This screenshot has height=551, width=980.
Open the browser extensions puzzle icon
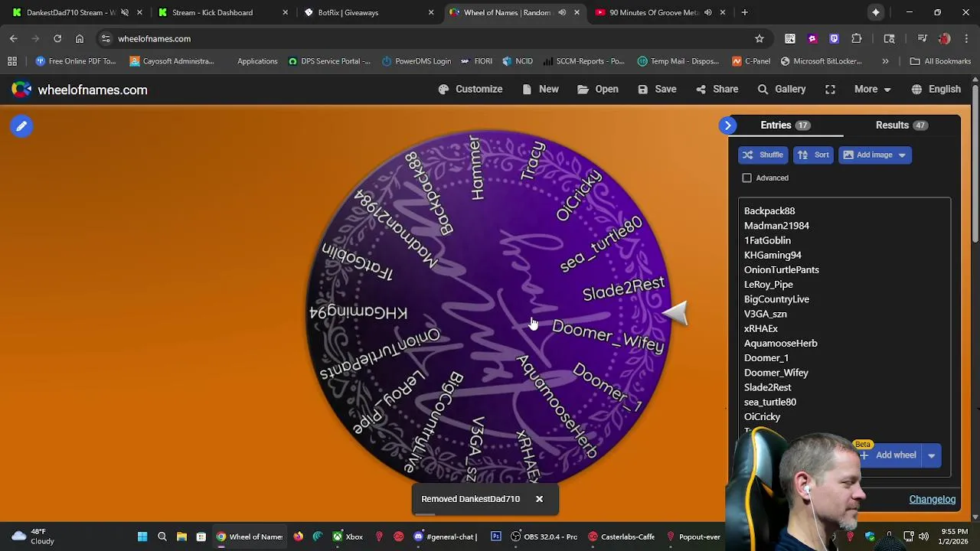[857, 38]
